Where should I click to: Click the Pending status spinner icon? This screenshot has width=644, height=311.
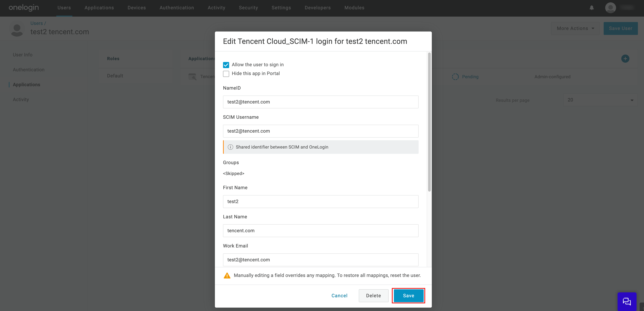pos(455,77)
